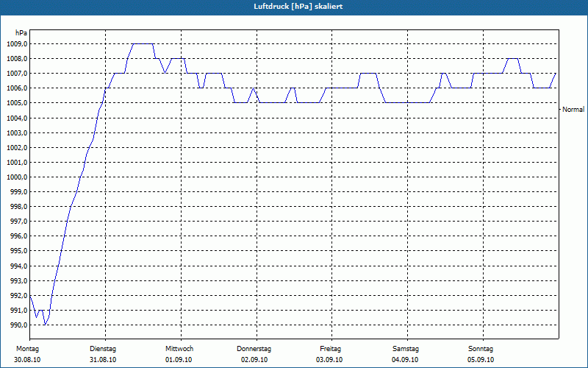Click the 'Freitag' day label
Viewport: 588px width, 368px height.
(x=330, y=349)
